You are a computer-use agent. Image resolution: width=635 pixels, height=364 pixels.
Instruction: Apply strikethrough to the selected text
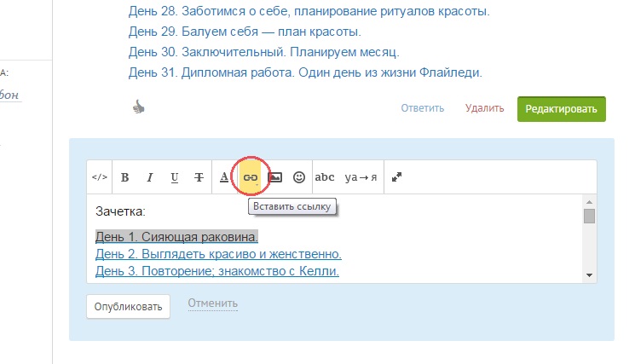(x=199, y=177)
